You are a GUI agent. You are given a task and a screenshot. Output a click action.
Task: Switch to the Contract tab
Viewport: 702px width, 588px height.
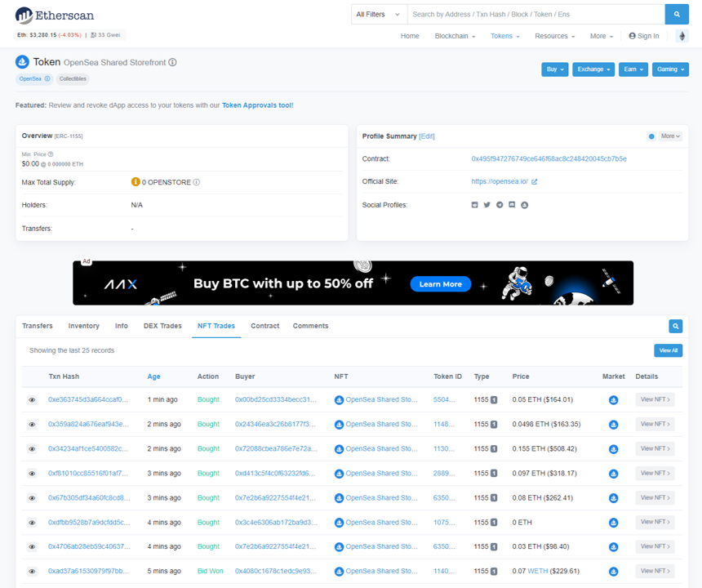[265, 326]
